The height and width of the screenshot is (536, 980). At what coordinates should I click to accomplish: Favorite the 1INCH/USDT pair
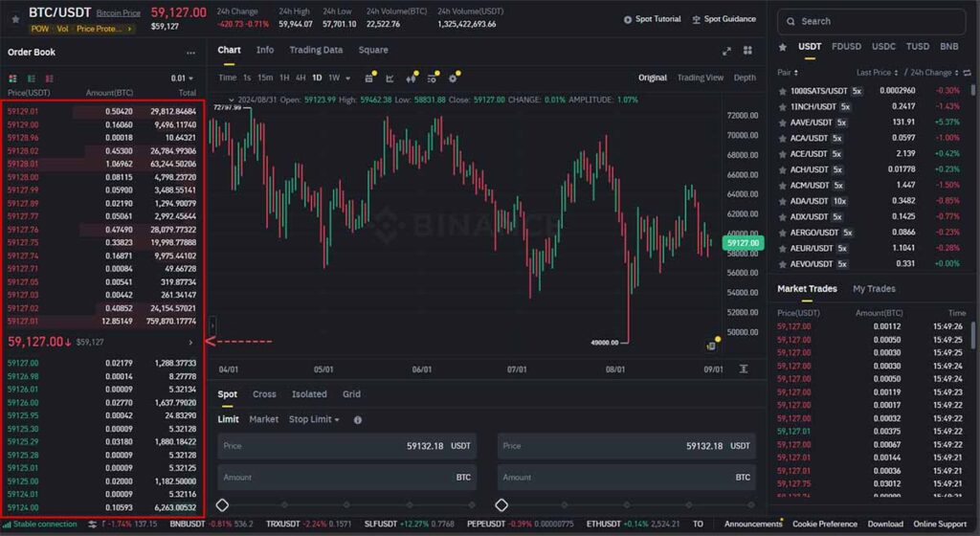pos(782,107)
